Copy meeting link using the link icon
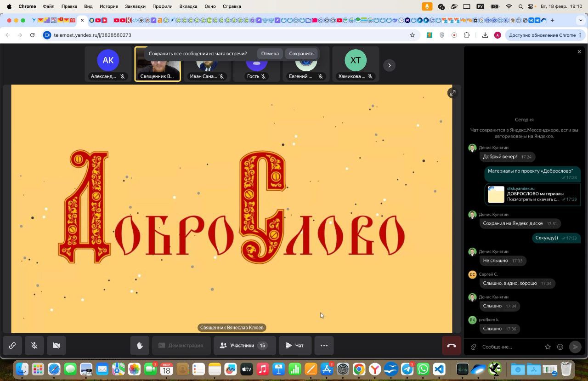The image size is (588, 381). click(12, 346)
